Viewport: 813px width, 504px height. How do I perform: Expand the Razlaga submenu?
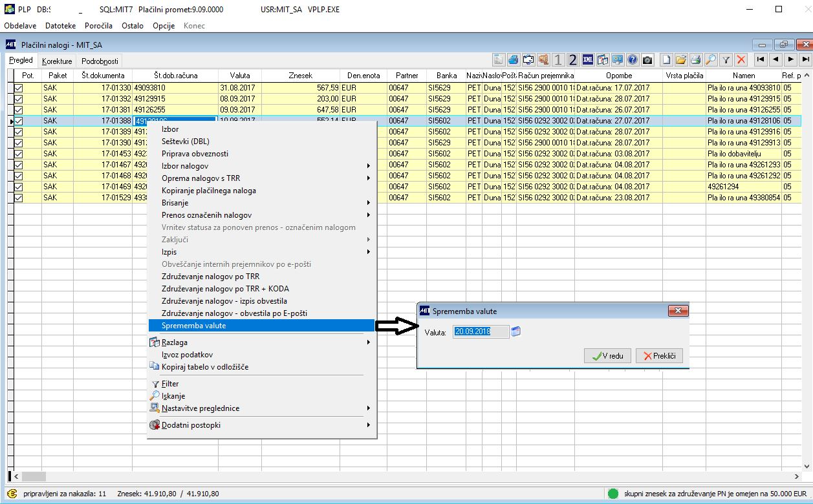(x=261, y=342)
